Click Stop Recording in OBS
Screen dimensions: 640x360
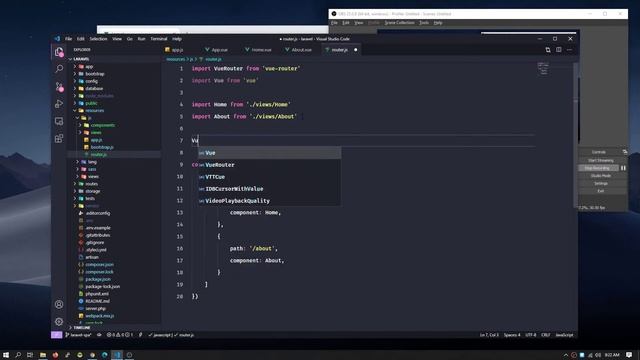point(598,168)
